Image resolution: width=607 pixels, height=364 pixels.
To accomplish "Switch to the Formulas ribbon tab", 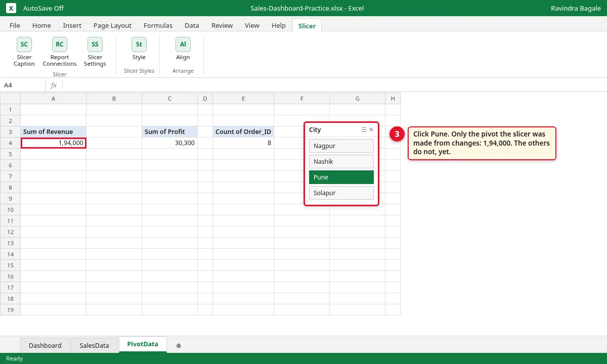I will [158, 25].
